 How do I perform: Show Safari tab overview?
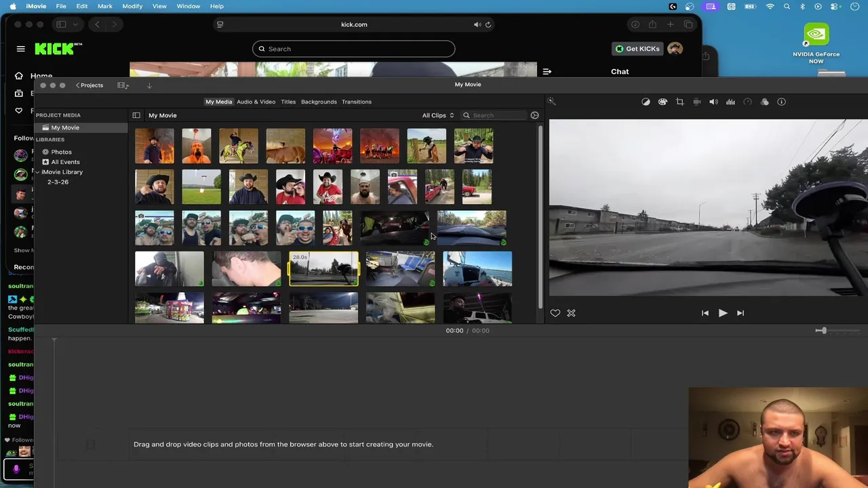688,24
